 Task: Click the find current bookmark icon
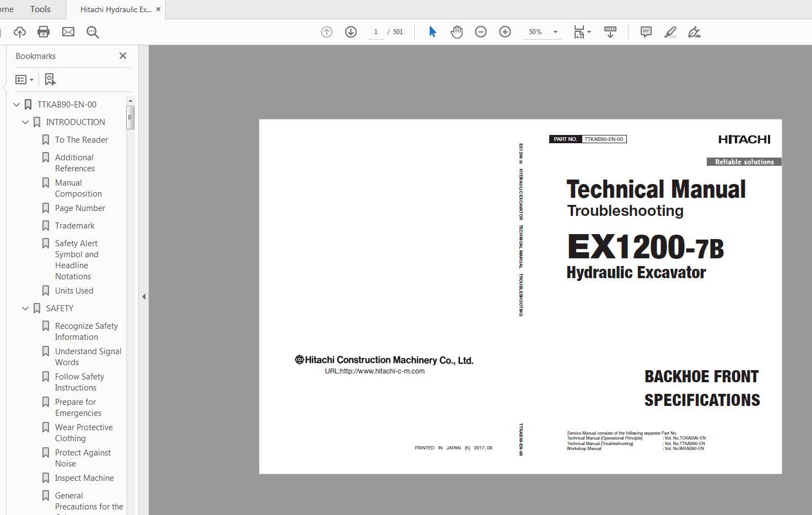click(50, 80)
